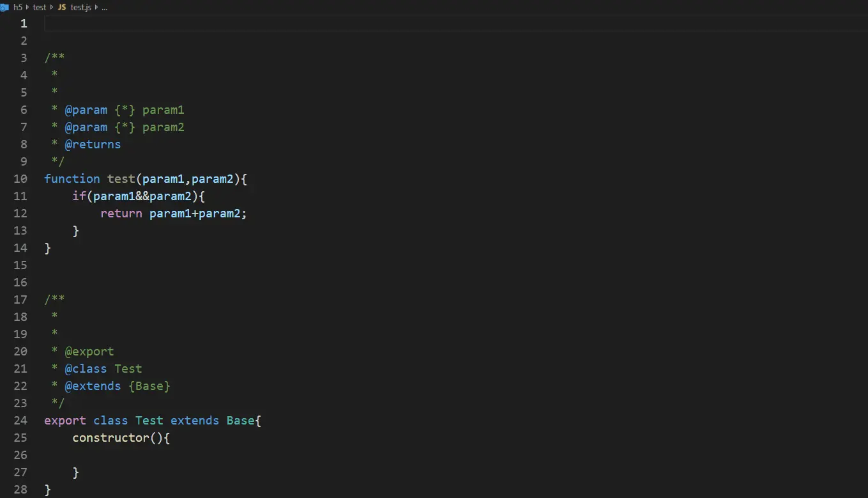Click line number 24 in the gutter

click(20, 421)
